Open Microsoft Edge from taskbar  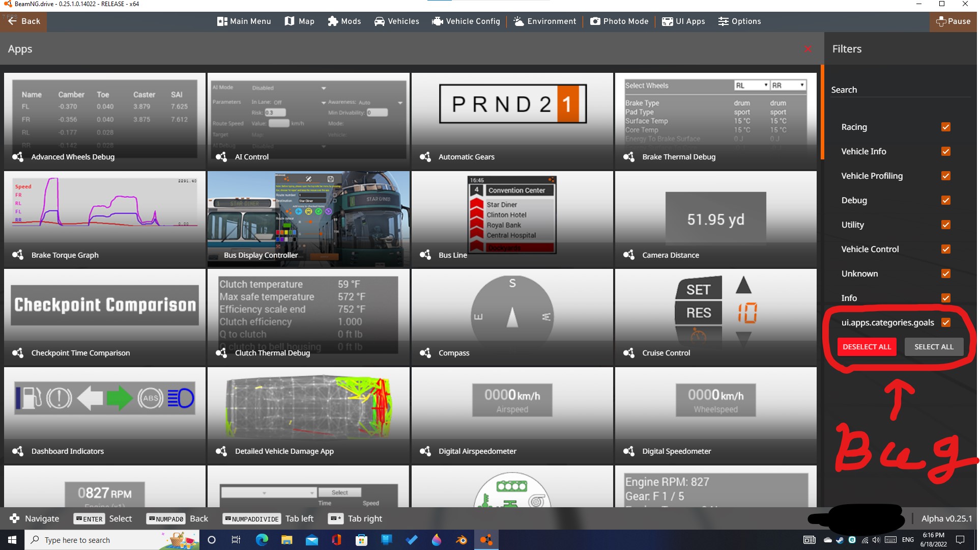coord(262,540)
